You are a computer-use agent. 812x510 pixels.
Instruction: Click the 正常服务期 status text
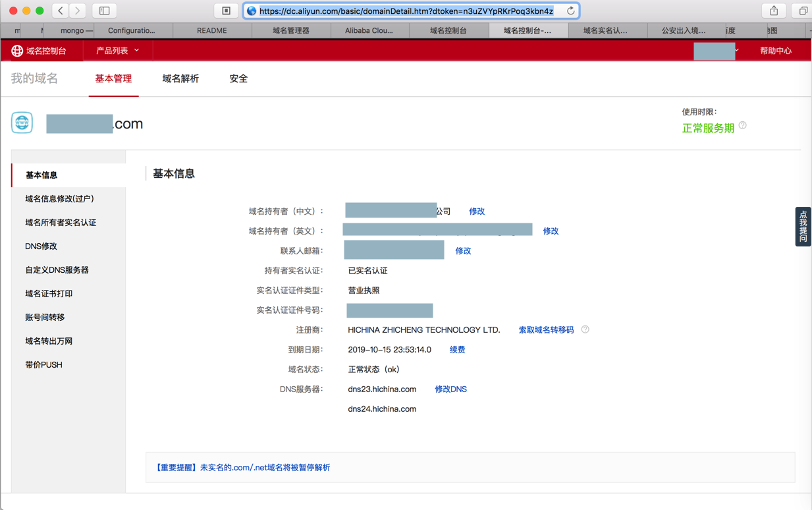pos(708,128)
